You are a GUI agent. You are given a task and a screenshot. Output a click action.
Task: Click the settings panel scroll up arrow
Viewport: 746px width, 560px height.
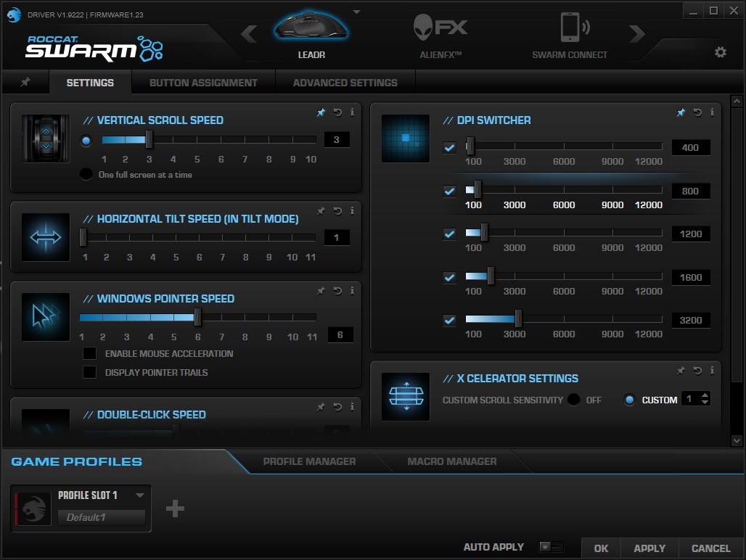pos(737,102)
